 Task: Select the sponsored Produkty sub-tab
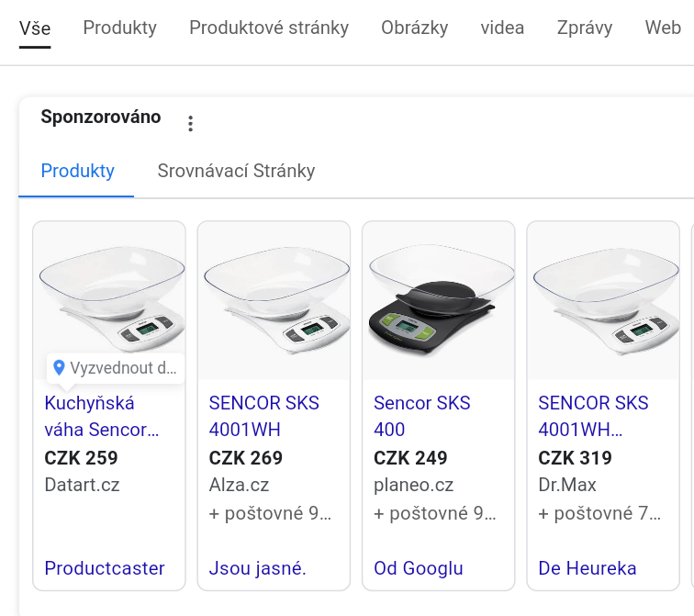pos(78,171)
